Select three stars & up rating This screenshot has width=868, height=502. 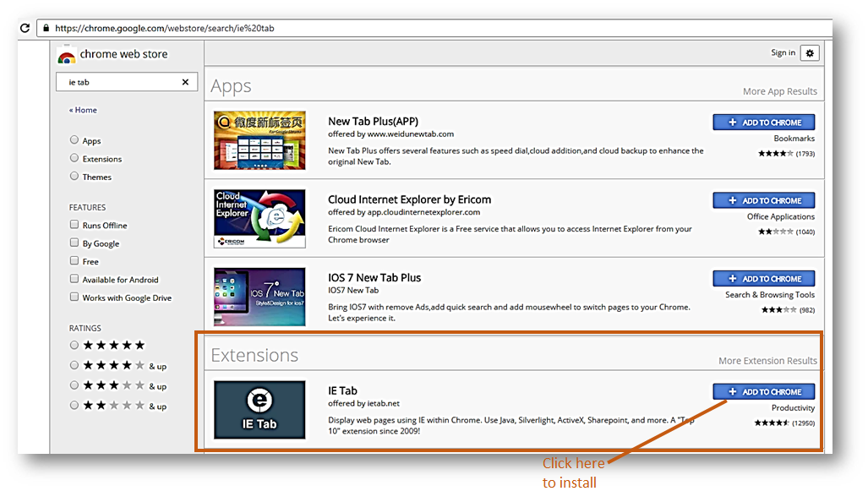tap(74, 385)
